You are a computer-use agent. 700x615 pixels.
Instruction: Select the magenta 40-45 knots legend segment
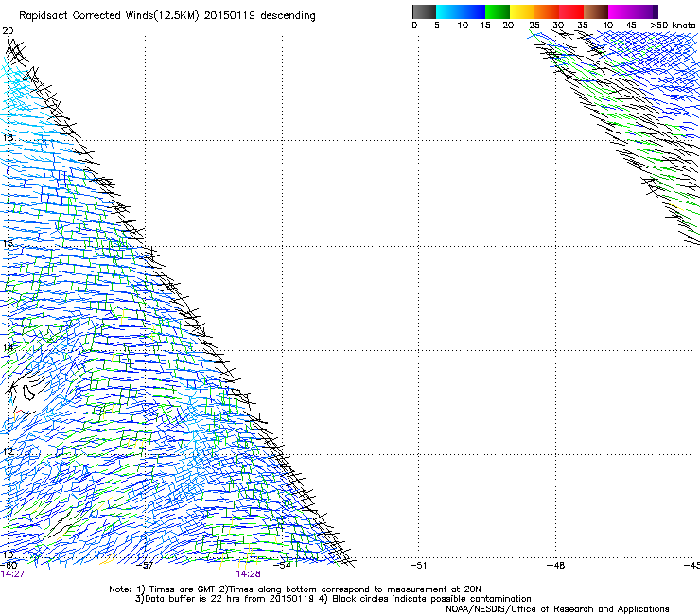pos(621,11)
